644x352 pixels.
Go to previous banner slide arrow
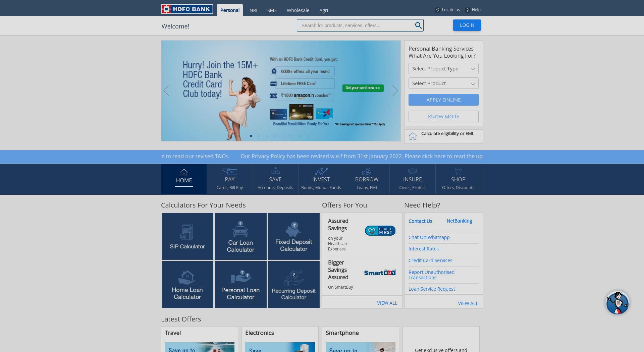(x=166, y=91)
